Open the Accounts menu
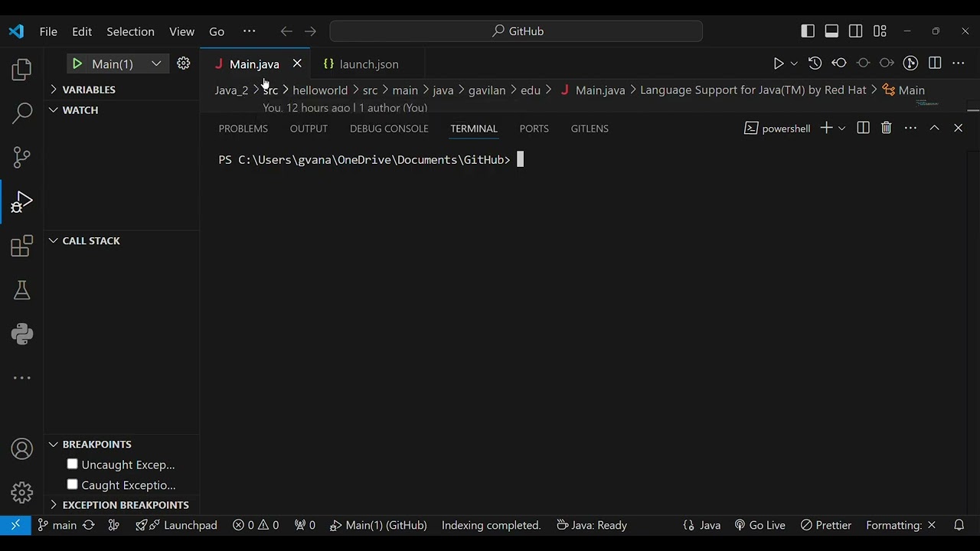This screenshot has width=980, height=551. tap(21, 449)
